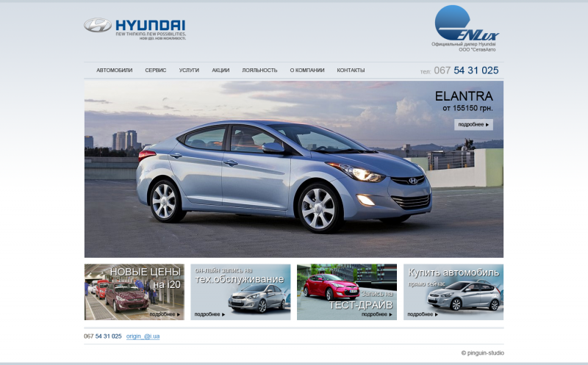588x365 pixels.
Task: Click the подробнее button on Elantra banner
Action: click(473, 124)
